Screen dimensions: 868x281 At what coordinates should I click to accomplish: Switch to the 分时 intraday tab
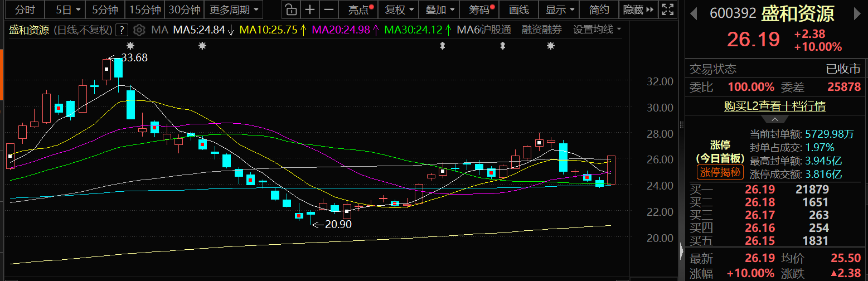[25, 9]
